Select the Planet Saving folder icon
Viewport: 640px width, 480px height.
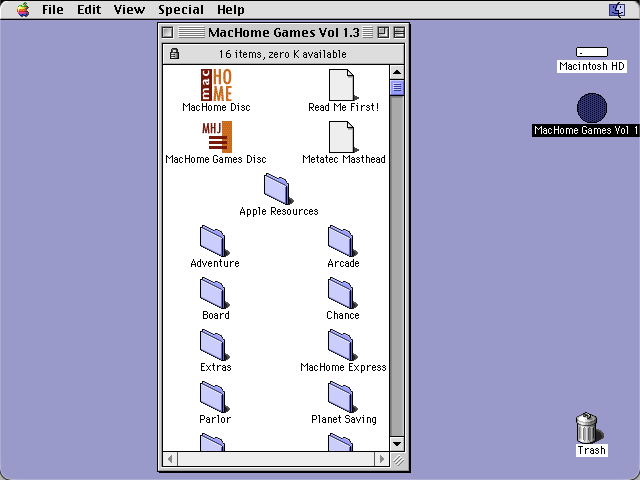point(342,397)
